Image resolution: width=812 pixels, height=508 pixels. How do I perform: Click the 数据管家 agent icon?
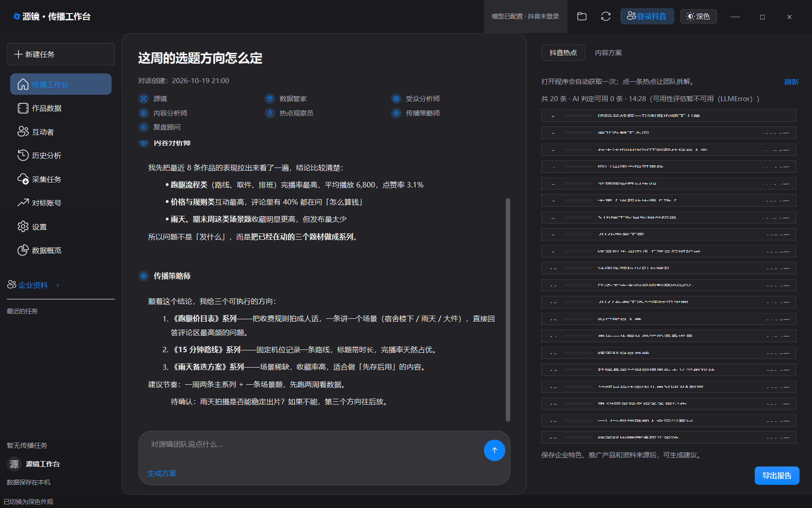tap(270, 98)
